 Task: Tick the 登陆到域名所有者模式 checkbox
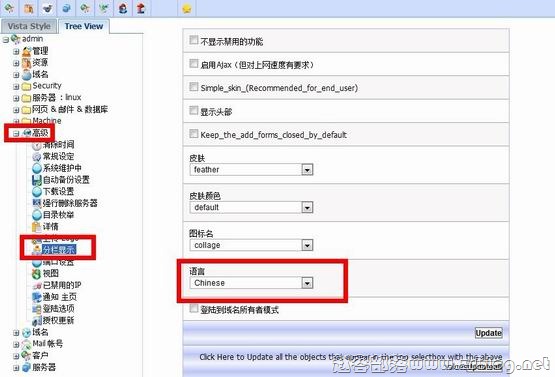pos(194,308)
